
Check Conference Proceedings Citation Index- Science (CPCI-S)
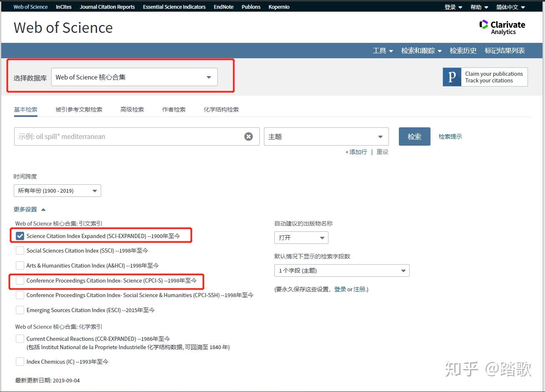coord(20,280)
